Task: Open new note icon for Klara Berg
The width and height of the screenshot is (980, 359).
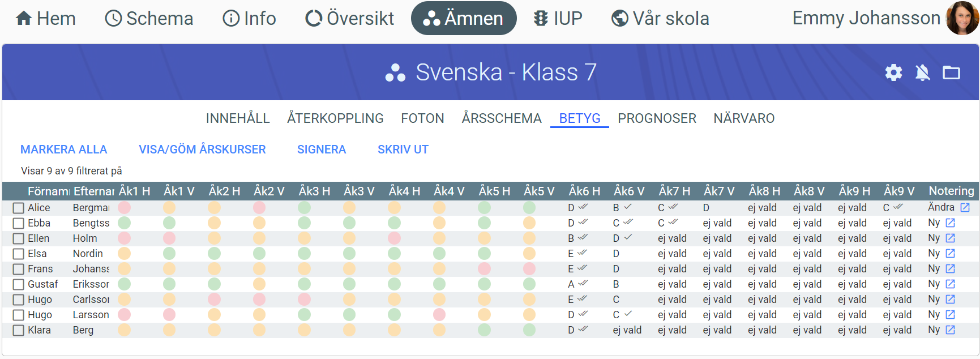Action: (950, 330)
